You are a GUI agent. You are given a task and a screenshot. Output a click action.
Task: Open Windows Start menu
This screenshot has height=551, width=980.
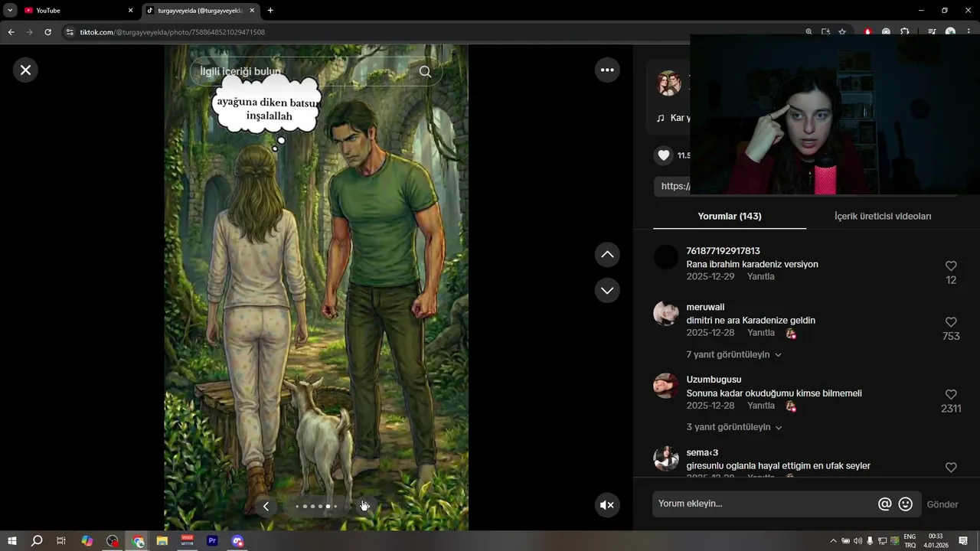tap(12, 541)
